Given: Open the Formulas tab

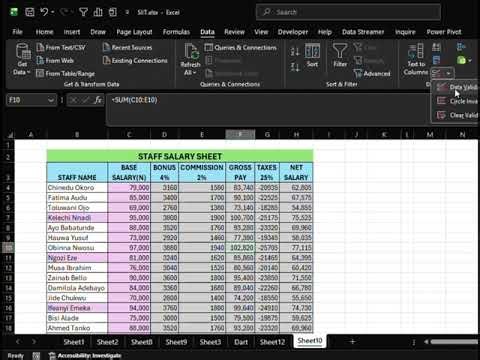Looking at the screenshot, I should click(x=176, y=32).
